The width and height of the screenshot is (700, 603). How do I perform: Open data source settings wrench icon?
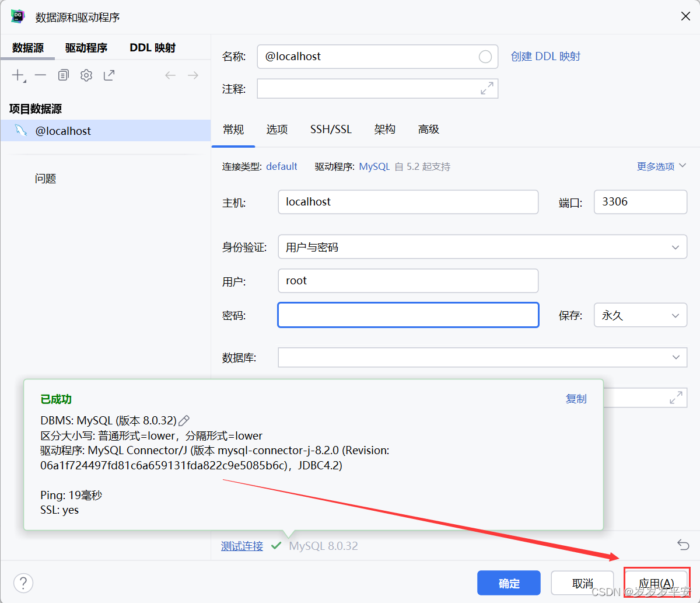click(x=86, y=75)
